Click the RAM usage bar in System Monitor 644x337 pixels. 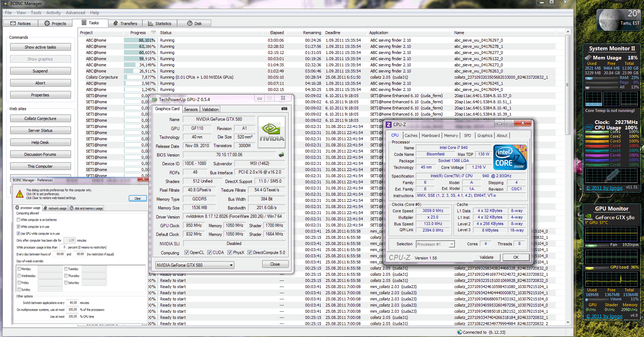tap(602, 78)
